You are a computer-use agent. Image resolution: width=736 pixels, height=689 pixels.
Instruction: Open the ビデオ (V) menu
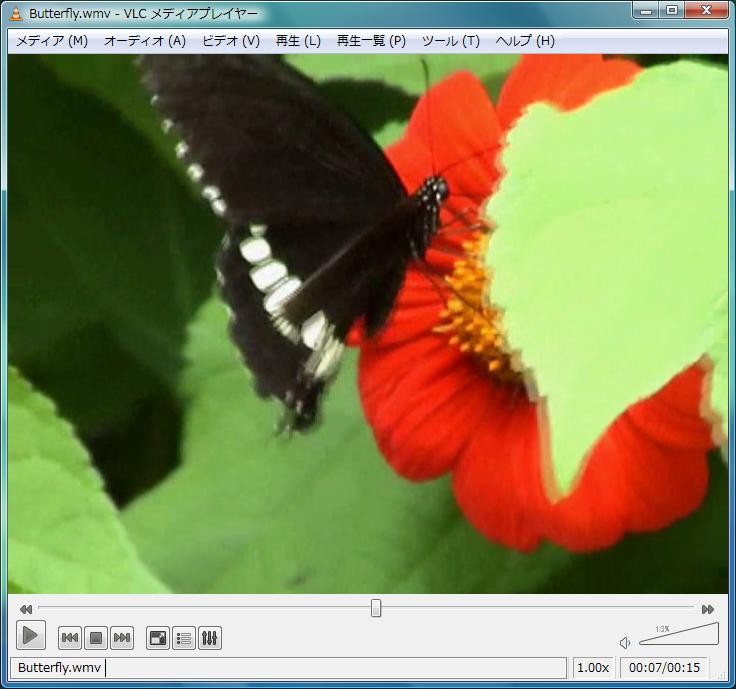click(230, 41)
